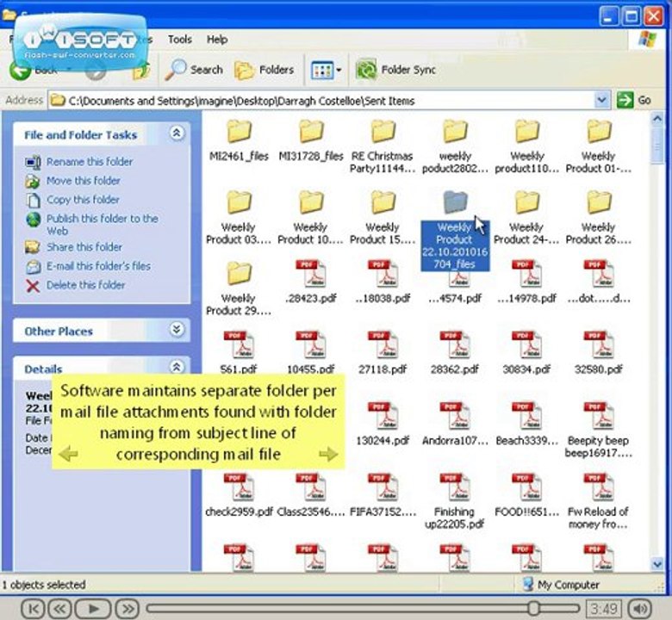Select the Weekly Product 01- folder
This screenshot has width=672, height=620.
click(x=599, y=146)
